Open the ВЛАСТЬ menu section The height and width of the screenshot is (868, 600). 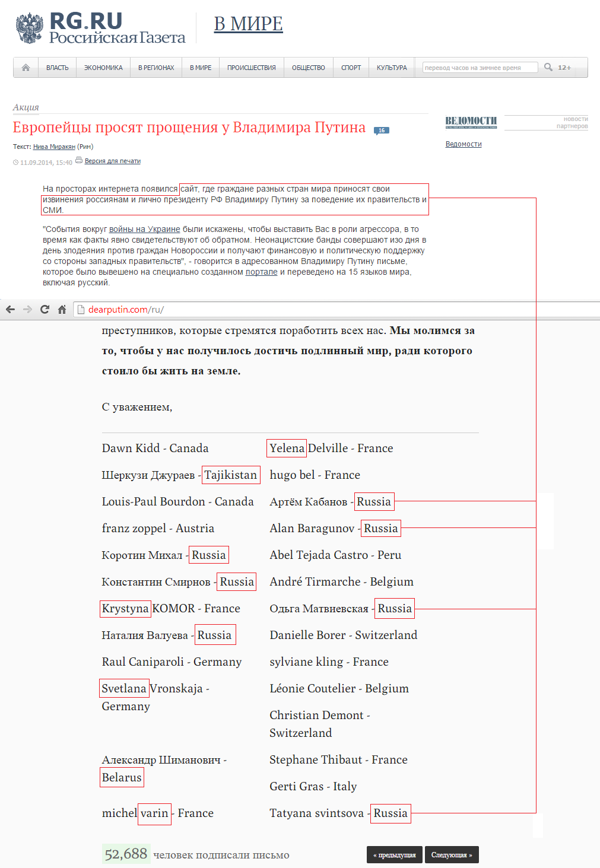coord(58,68)
